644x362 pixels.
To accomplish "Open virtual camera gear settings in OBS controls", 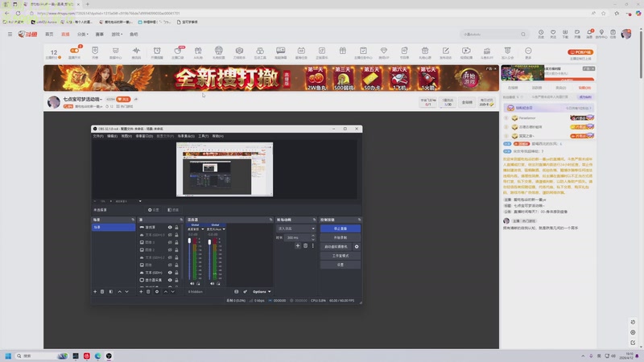I will pyautogui.click(x=357, y=247).
